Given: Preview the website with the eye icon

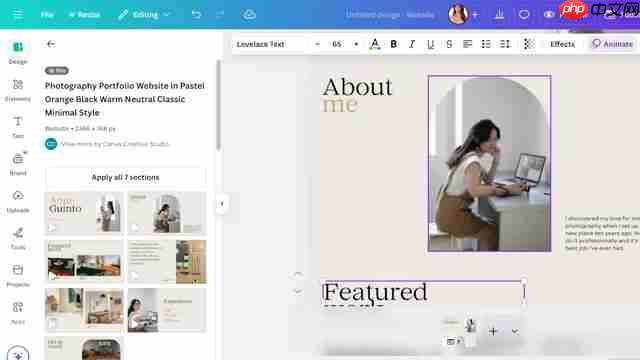Looking at the screenshot, I should point(549,15).
